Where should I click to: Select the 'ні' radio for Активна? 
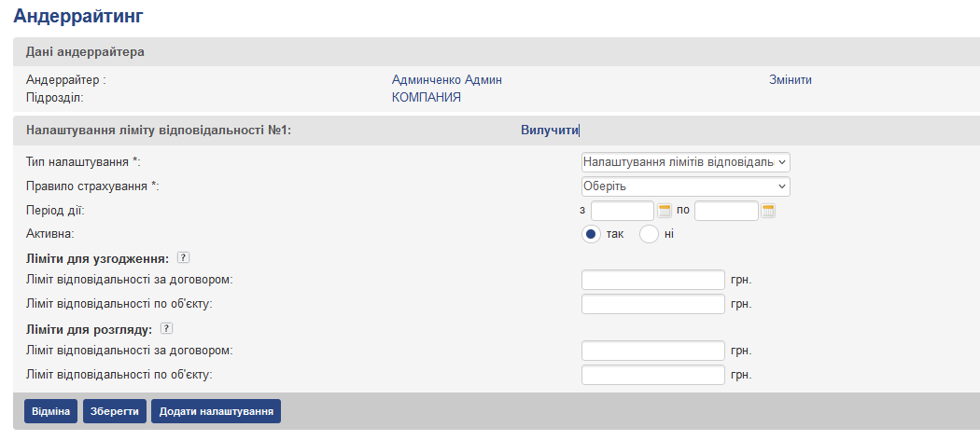tap(650, 234)
